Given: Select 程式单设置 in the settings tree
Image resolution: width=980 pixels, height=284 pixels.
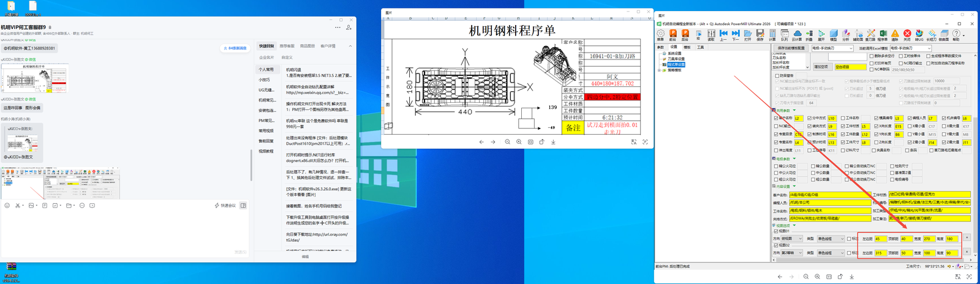Looking at the screenshot, I should [x=676, y=64].
